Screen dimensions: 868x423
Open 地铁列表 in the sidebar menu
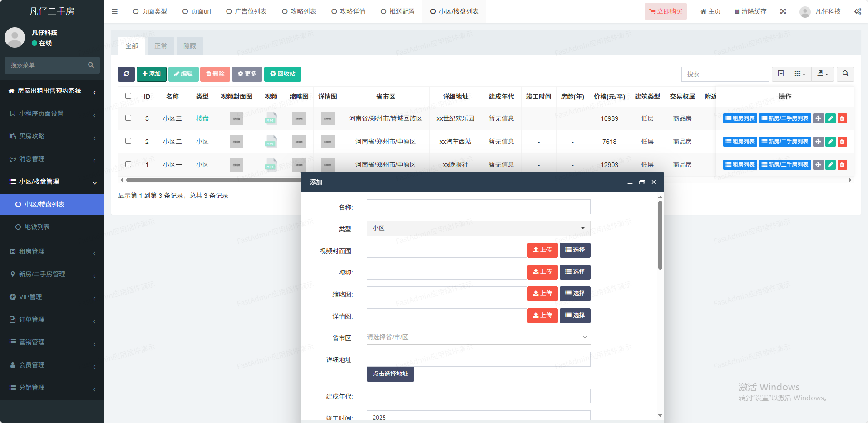pos(37,227)
